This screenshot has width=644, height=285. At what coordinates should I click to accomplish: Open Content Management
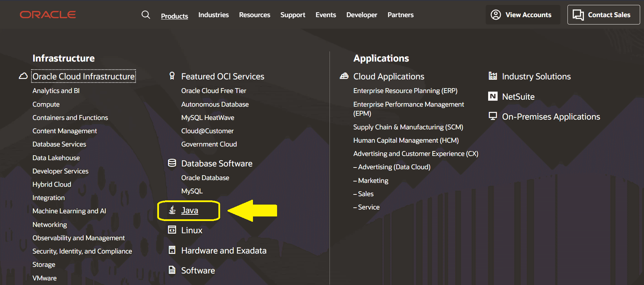coord(65,131)
